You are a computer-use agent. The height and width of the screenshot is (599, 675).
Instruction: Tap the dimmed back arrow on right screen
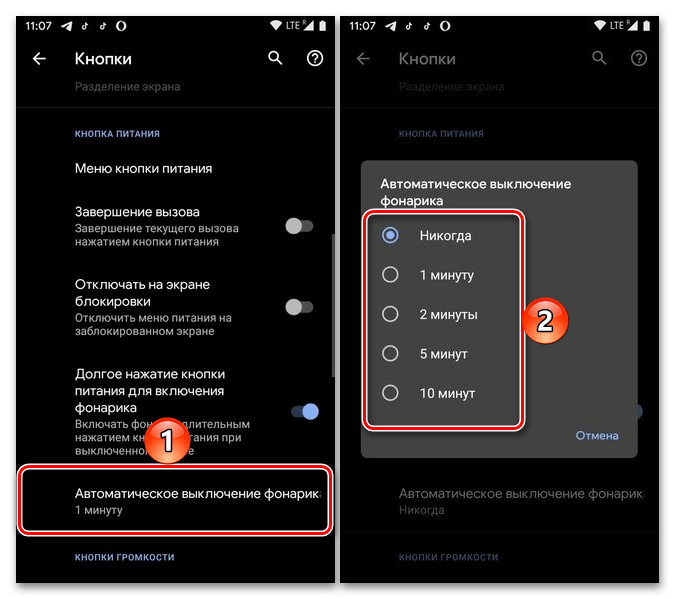[x=363, y=58]
